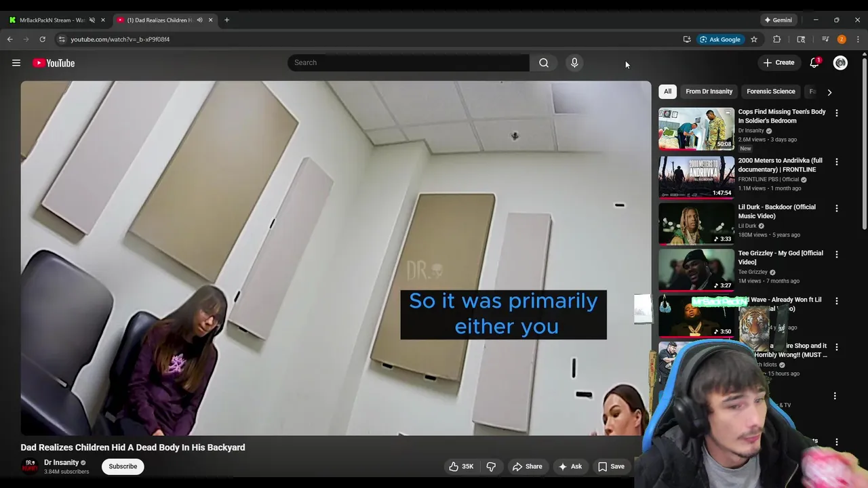Dislike the video with thumbs down

click(x=491, y=466)
